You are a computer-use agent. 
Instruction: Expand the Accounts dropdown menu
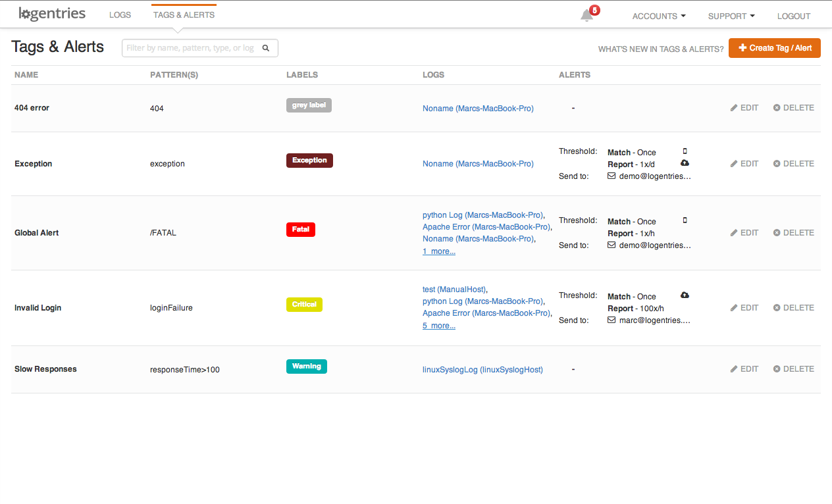658,16
